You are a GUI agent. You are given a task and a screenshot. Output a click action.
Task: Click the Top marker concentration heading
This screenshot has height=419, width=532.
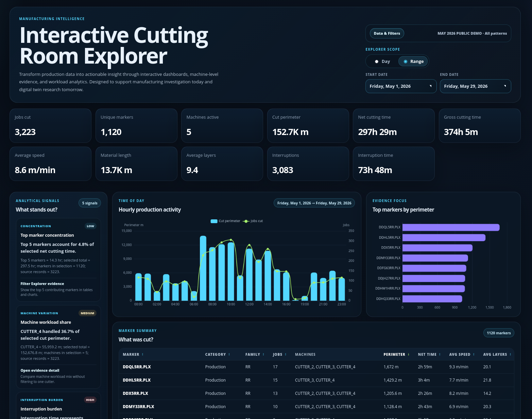[x=47, y=235]
